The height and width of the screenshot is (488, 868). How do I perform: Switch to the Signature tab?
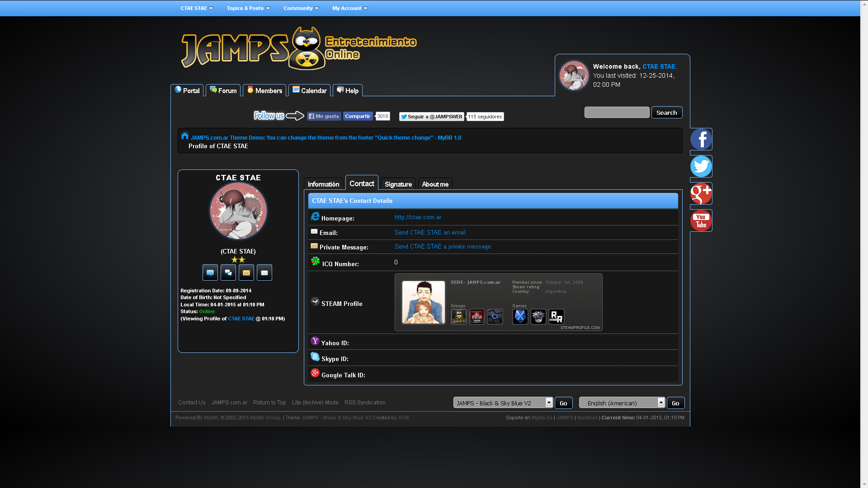click(398, 184)
